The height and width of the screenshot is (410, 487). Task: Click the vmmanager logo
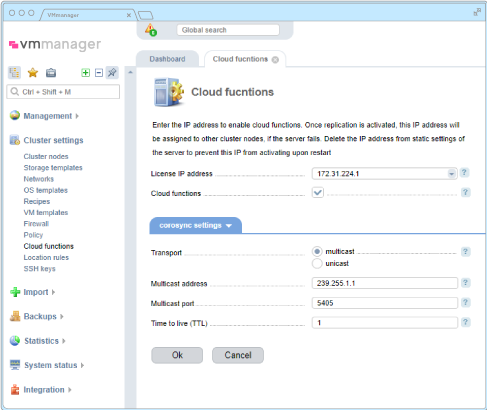coord(55,44)
